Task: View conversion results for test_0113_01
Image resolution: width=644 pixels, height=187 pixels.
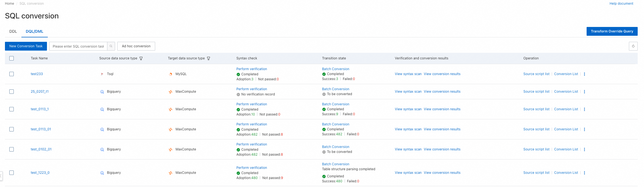Action: (442, 129)
